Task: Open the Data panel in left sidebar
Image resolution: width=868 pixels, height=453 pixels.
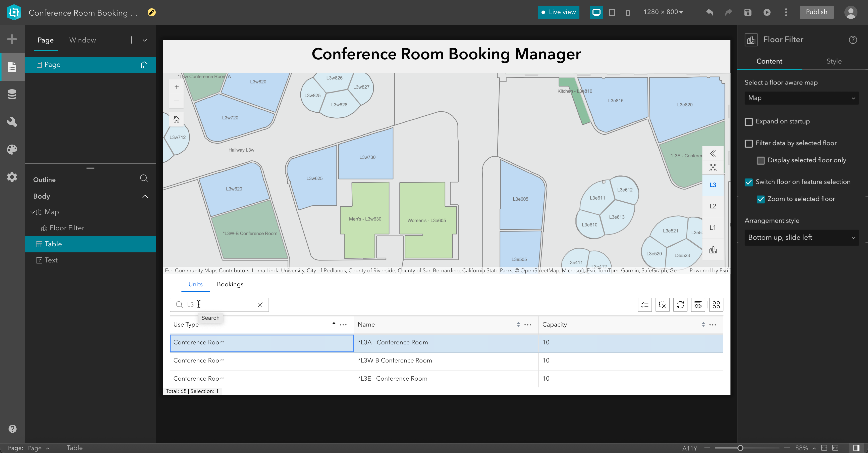Action: tap(12, 95)
